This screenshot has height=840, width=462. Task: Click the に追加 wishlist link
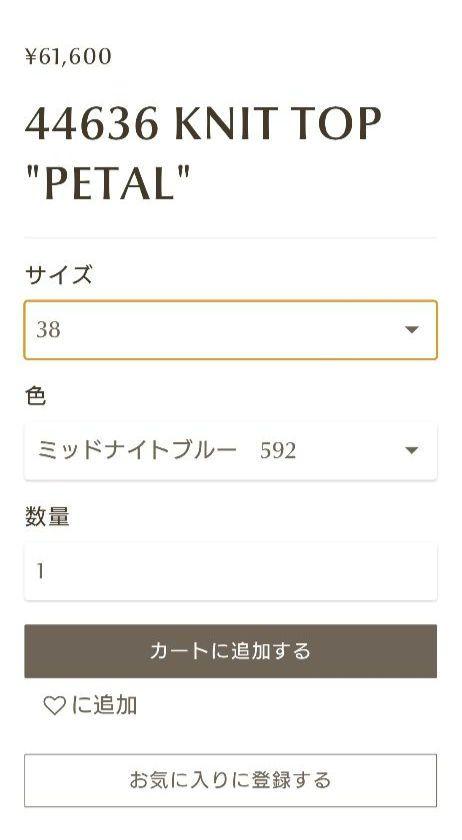[x=90, y=706]
